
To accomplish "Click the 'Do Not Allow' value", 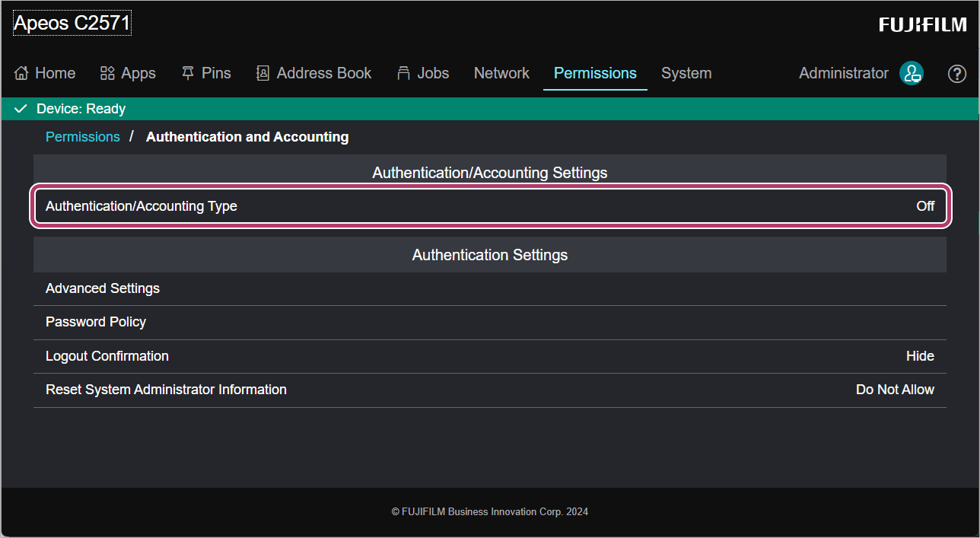I will [x=895, y=390].
